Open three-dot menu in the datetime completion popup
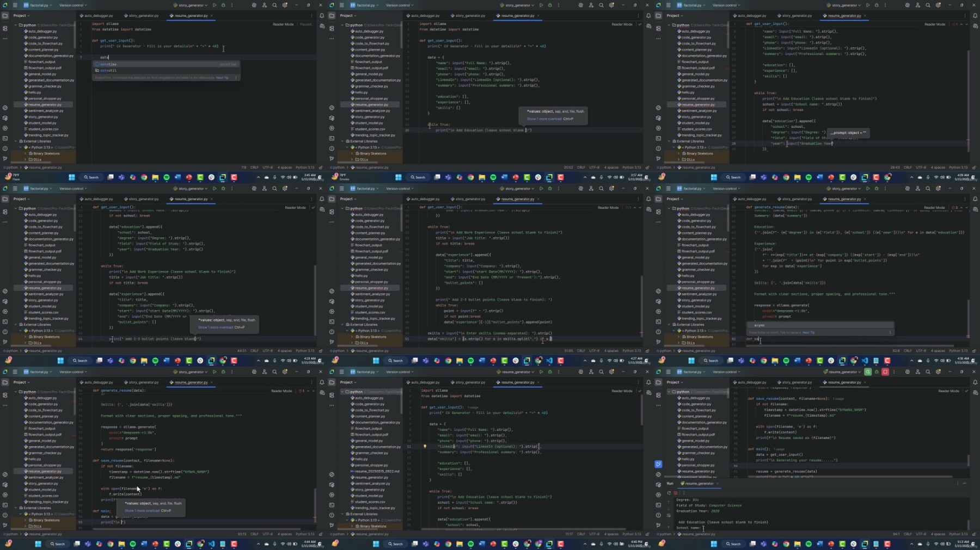This screenshot has width=980, height=550. [236, 78]
